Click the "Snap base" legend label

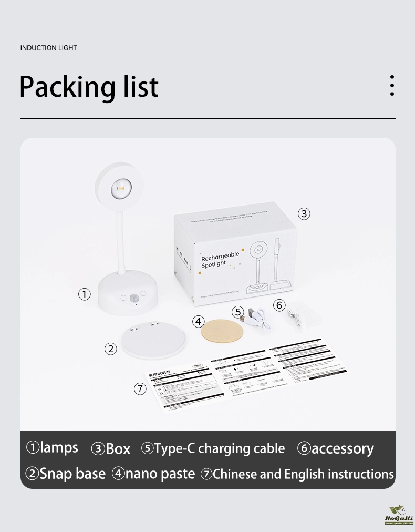click(x=72, y=474)
